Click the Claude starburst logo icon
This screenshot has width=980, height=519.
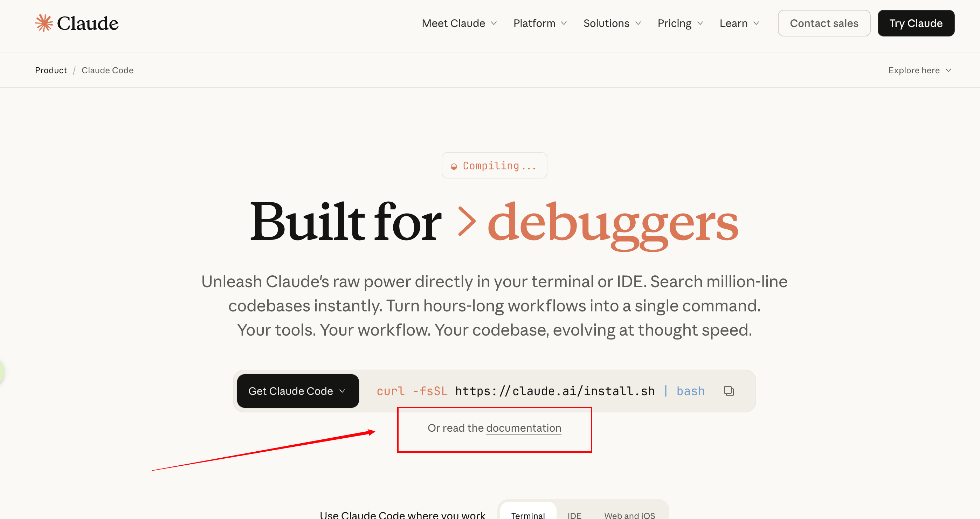point(44,23)
